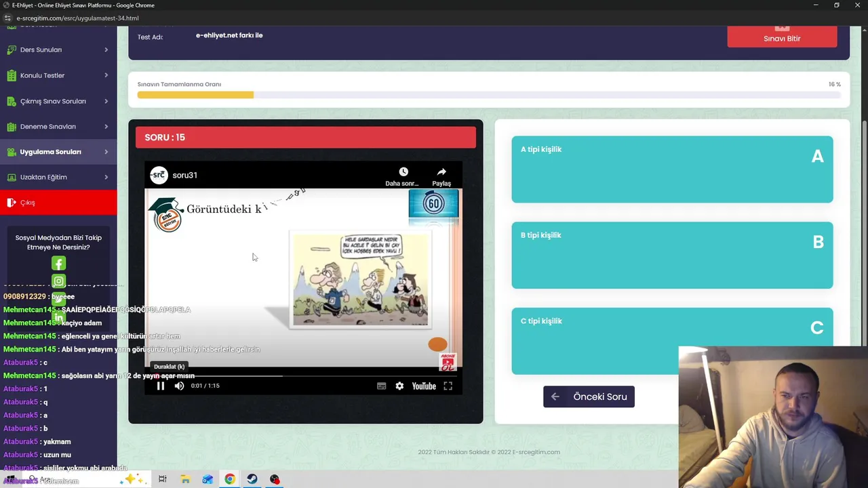This screenshot has height=488, width=868.
Task: Open Ders Sunuları sidebar menu
Action: (58, 49)
